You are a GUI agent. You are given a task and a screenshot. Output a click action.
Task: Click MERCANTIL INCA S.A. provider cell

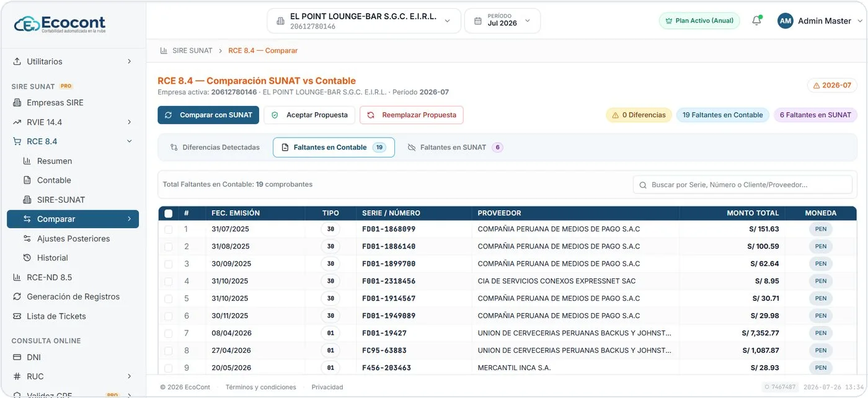pyautogui.click(x=514, y=368)
